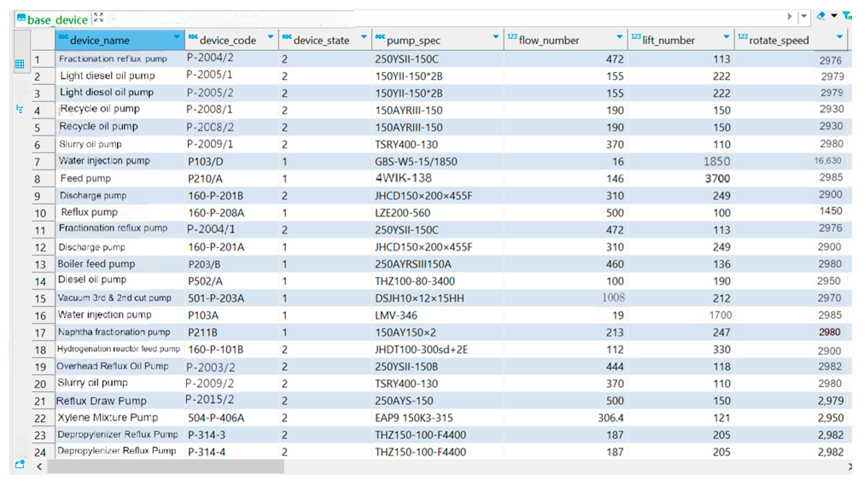Click the eraser clear-filter icon
The width and height of the screenshot is (868, 486).
tap(820, 16)
